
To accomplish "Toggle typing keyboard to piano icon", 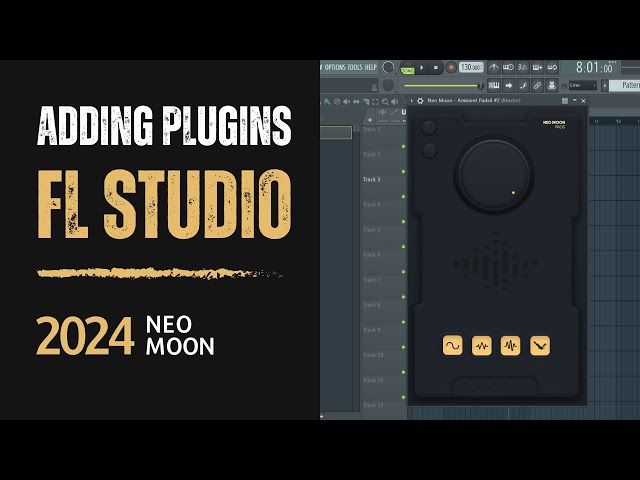I will pos(494,85).
